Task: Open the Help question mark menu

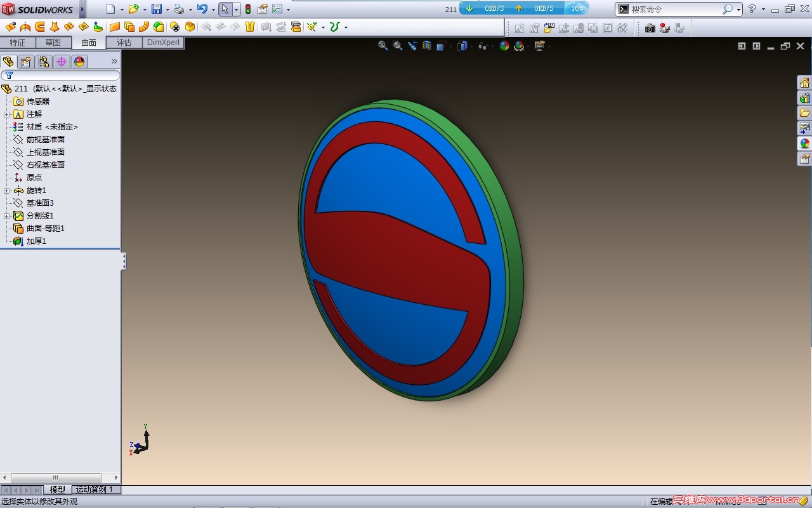Action: (752, 9)
